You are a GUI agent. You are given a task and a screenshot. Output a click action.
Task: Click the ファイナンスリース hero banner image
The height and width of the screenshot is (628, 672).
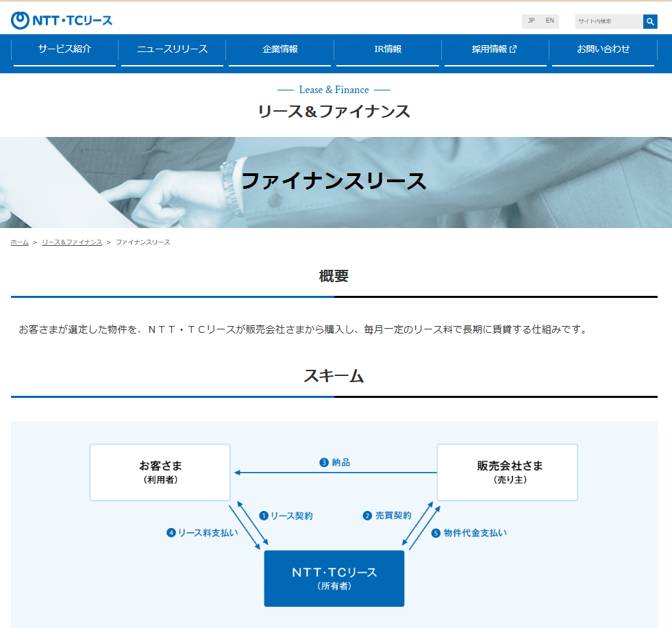(x=336, y=182)
